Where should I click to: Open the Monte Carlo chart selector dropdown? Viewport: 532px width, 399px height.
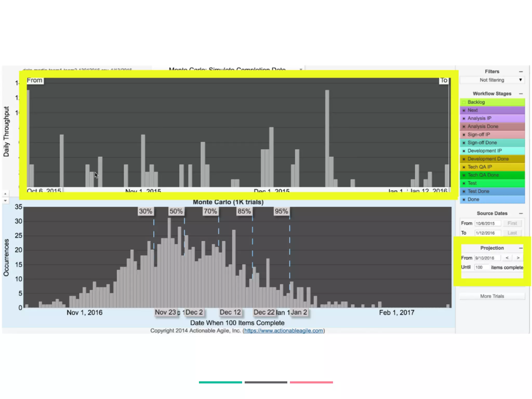click(x=301, y=69)
